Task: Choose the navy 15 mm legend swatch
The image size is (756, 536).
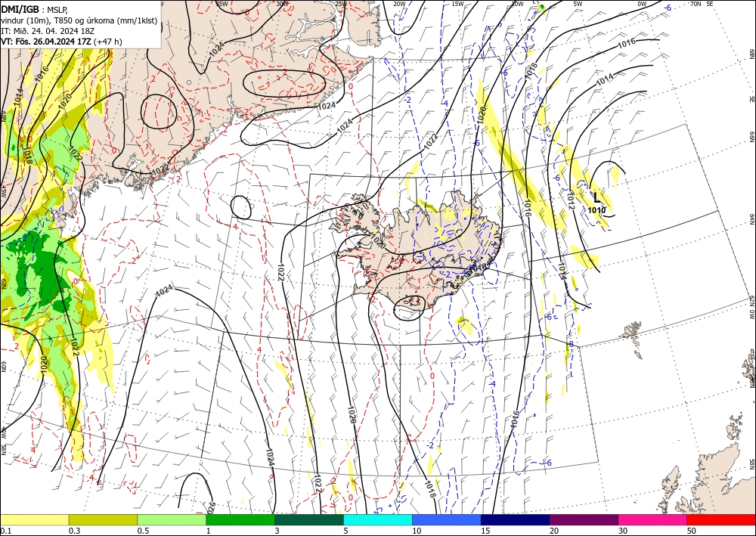Action: point(516,519)
